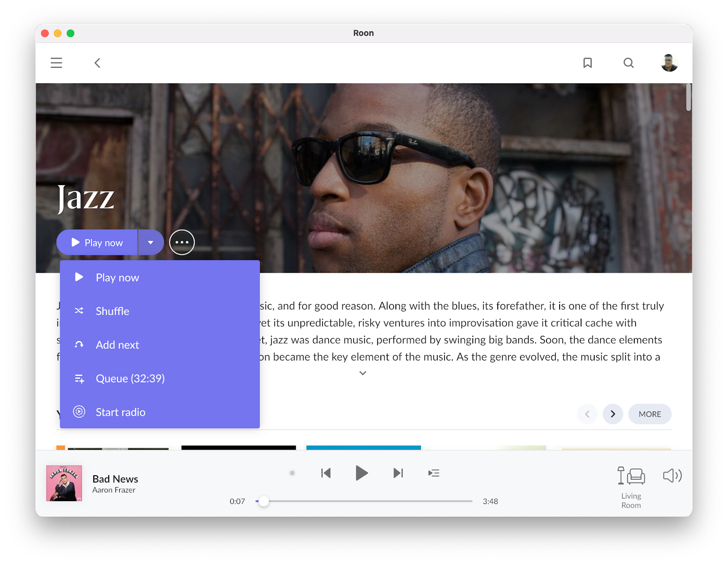Open search with magnifier icon
The width and height of the screenshot is (728, 564).
point(628,63)
